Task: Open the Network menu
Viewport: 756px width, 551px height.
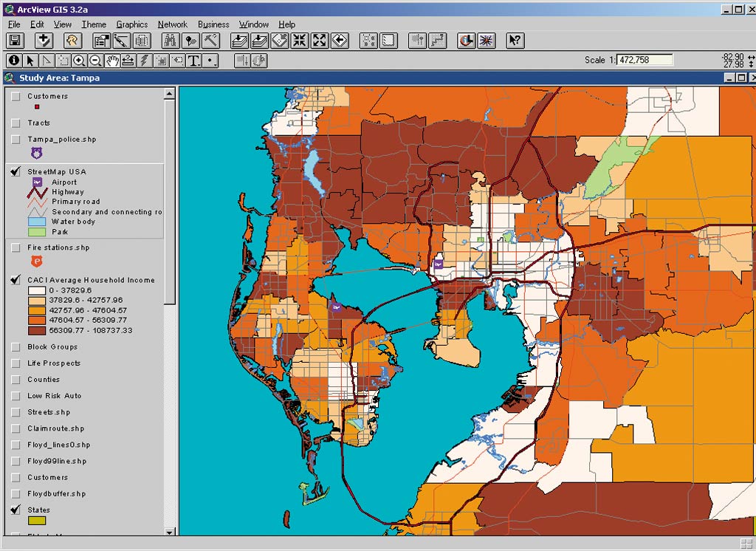Action: [172, 24]
